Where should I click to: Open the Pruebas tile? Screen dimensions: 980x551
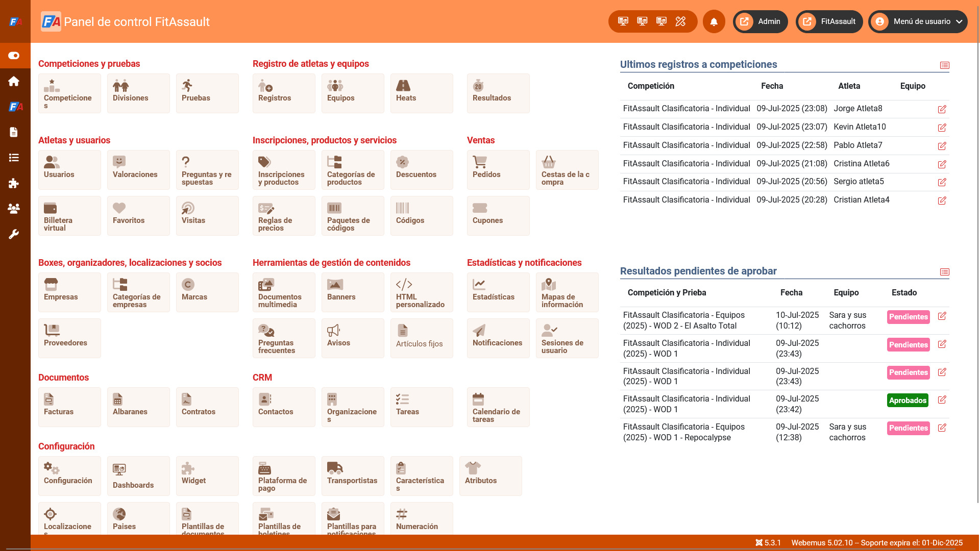[x=207, y=93]
